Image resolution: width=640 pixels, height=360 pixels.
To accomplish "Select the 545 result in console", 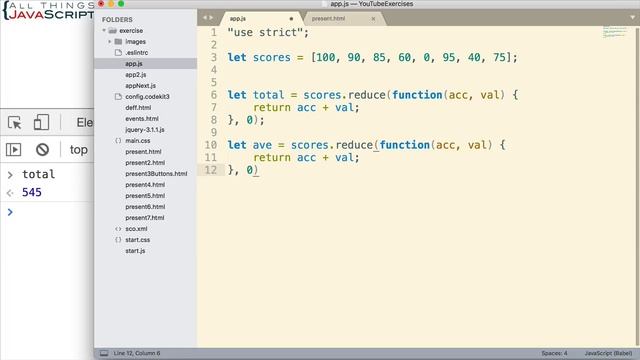I will 32,192.
